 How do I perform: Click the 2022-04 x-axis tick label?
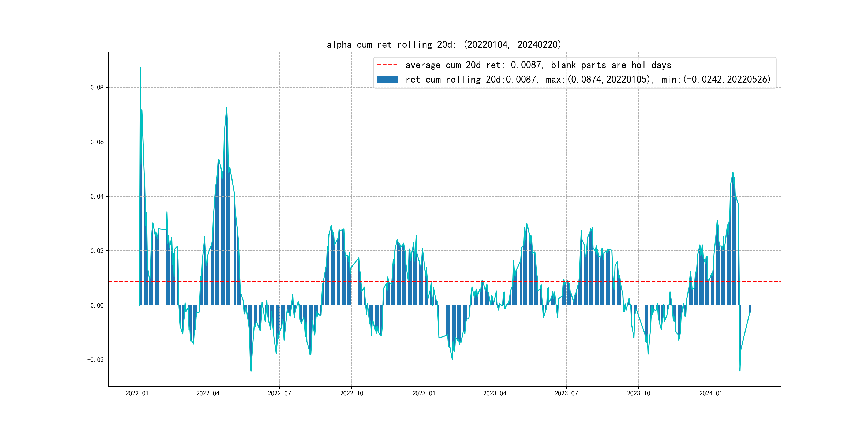208,393
